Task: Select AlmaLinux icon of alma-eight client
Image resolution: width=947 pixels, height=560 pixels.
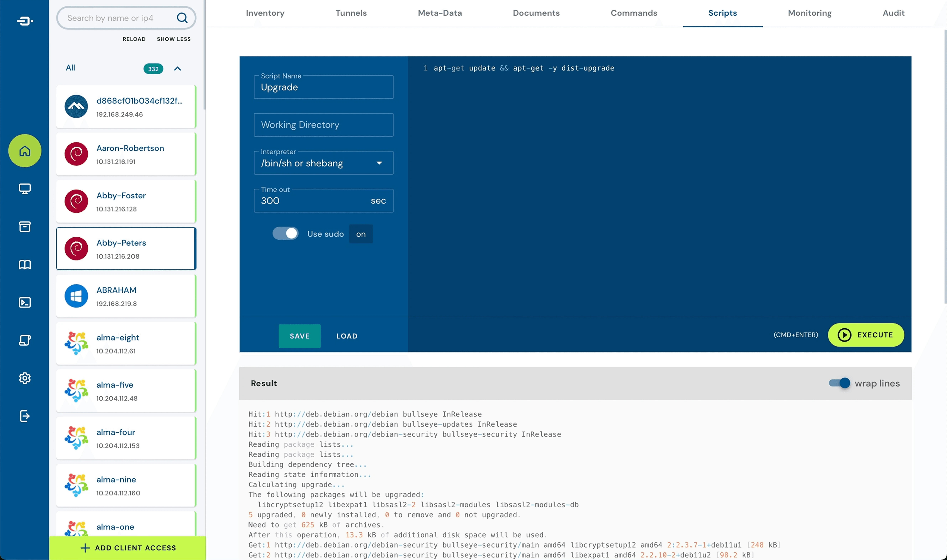Action: click(76, 343)
